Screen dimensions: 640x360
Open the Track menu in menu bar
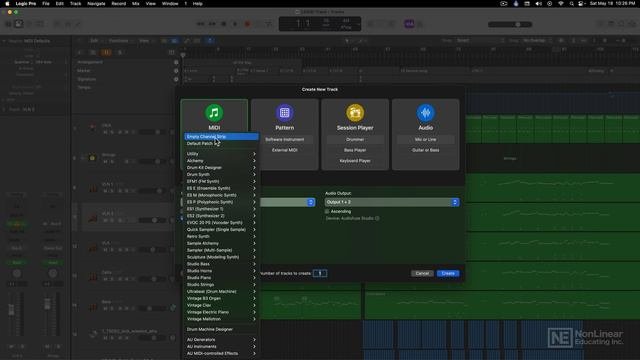click(x=76, y=4)
